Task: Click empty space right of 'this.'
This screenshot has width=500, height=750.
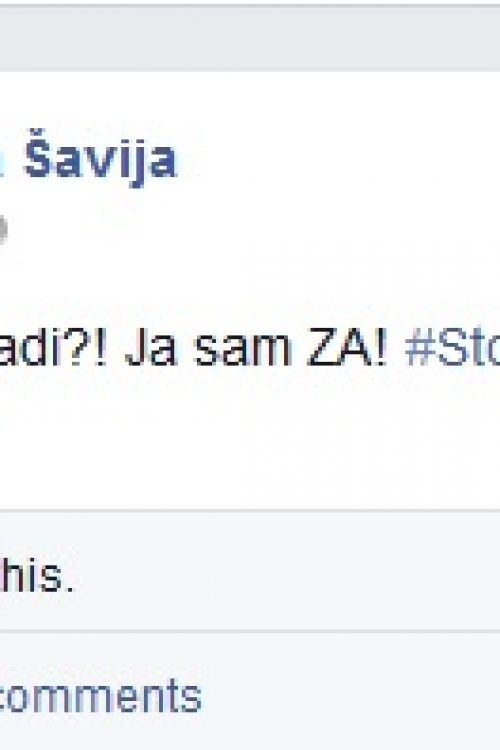Action: pos(287,574)
